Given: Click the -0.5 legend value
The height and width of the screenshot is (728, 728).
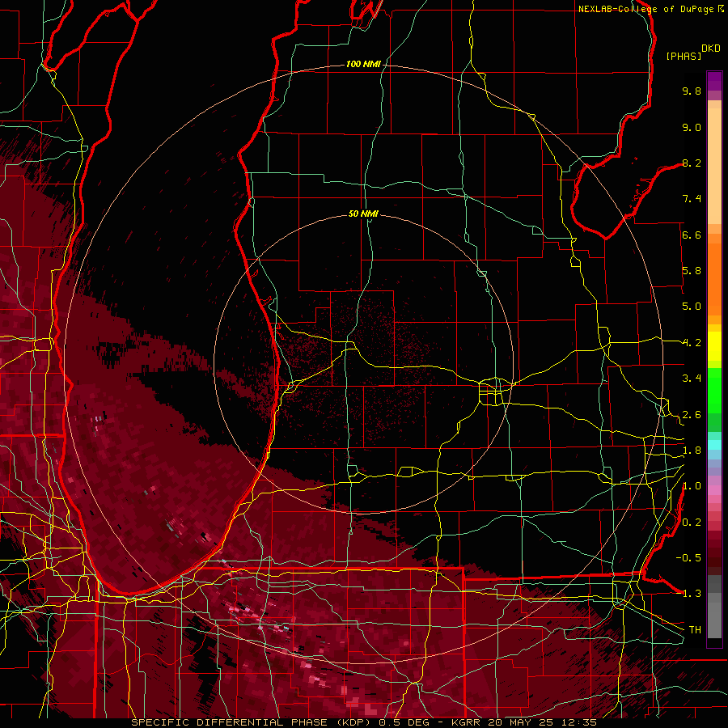Looking at the screenshot, I should click(x=688, y=558).
